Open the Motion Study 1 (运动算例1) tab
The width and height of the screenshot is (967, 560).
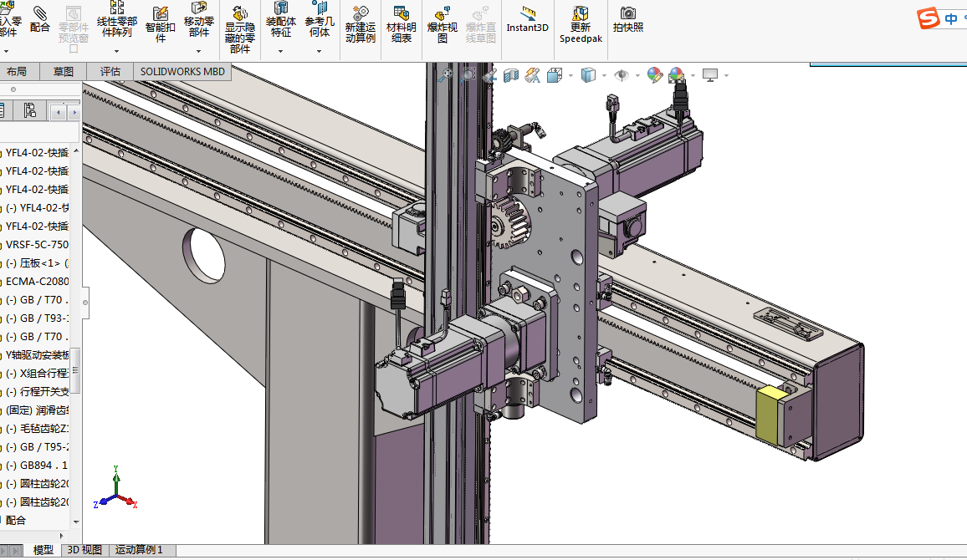coord(139,550)
